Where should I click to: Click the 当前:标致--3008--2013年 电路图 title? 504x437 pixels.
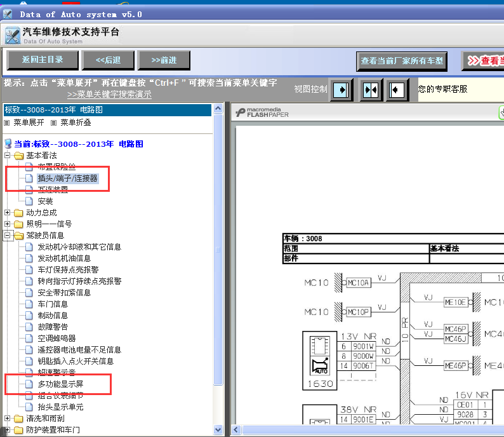[x=79, y=144]
